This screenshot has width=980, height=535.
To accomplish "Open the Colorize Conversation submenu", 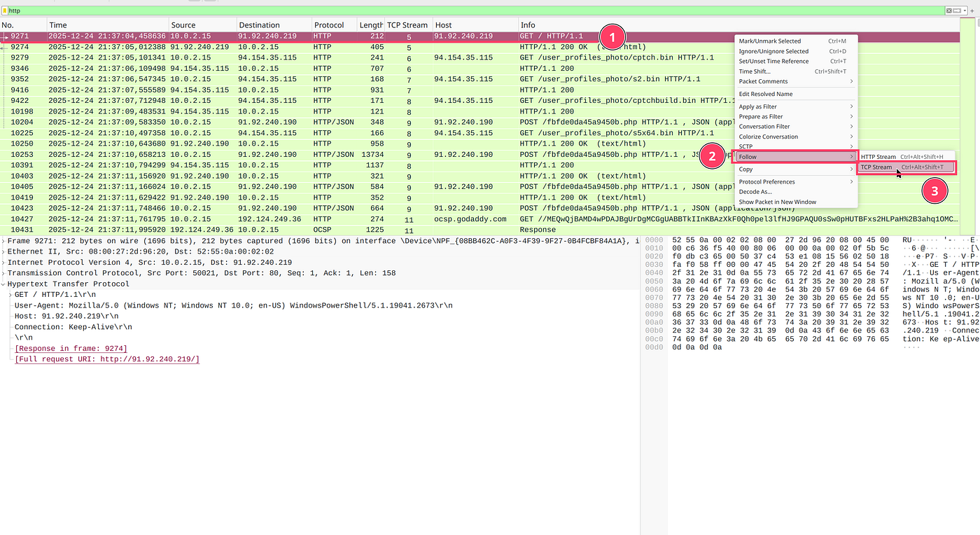I will pyautogui.click(x=796, y=137).
